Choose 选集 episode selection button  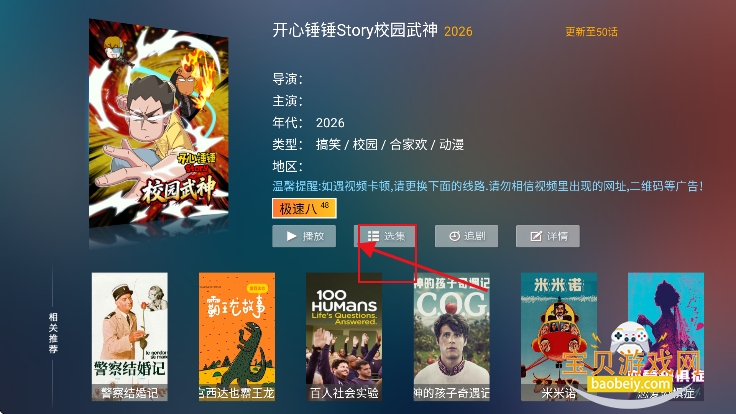[x=385, y=236]
